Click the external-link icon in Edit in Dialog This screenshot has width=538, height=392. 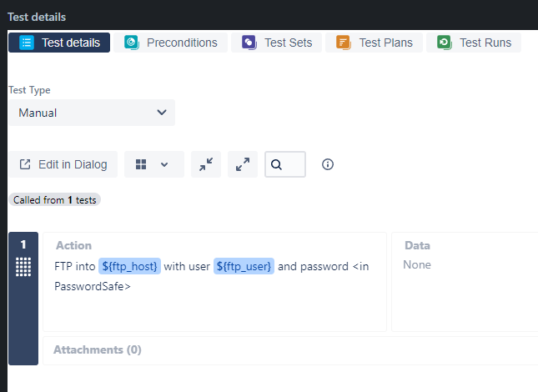25,164
